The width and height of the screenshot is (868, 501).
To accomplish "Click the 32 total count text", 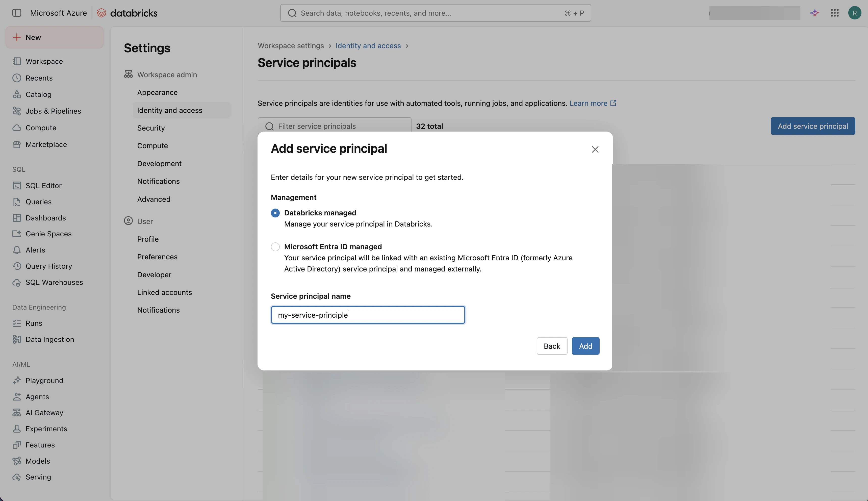I will tap(429, 126).
